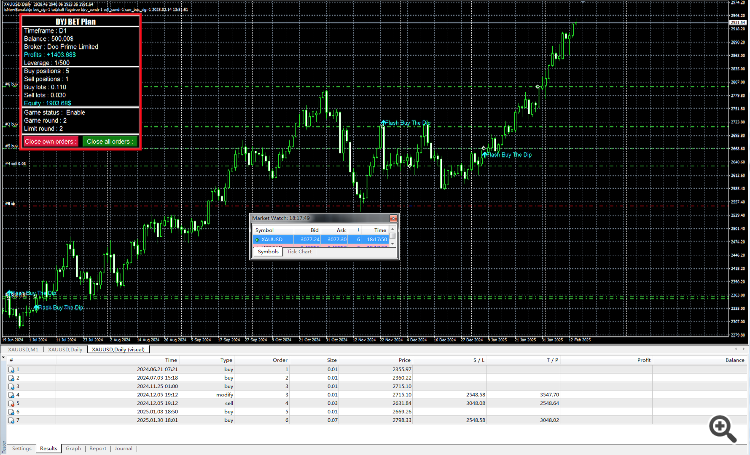
Task: Click the modify order icon in row 4
Action: click(x=11, y=395)
